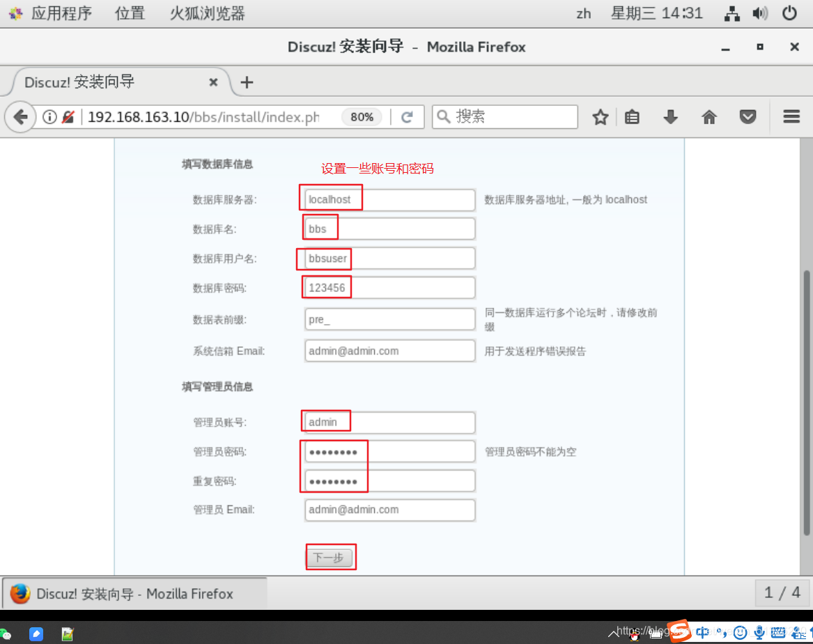Go to Firefox home page icon
Viewport: 813px width, 644px height.
pyautogui.click(x=709, y=116)
